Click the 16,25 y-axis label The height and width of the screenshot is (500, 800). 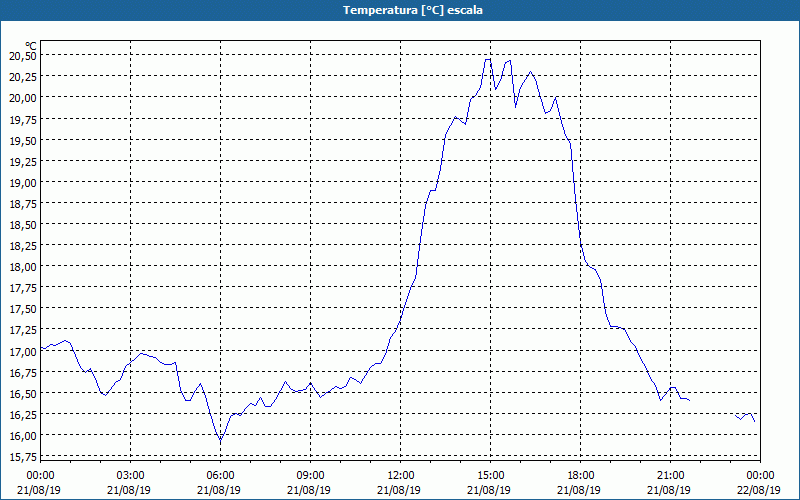tap(23, 415)
